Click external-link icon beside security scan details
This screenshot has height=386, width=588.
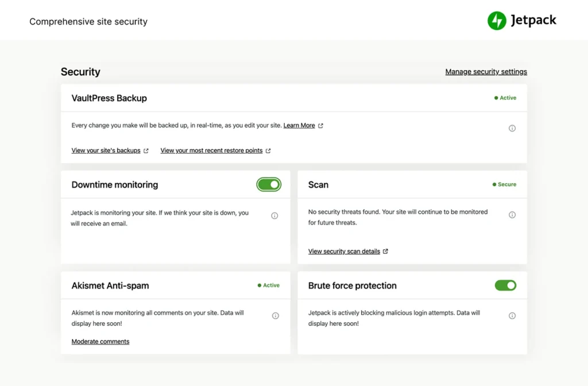point(385,252)
